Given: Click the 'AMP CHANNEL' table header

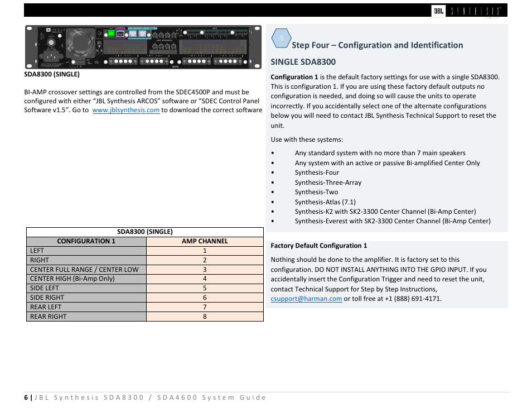Looking at the screenshot, I should tap(205, 241).
